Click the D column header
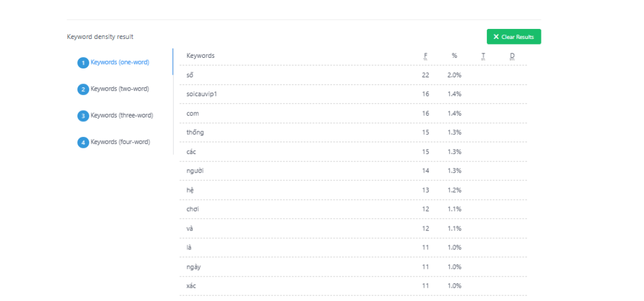This screenshot has width=644, height=301. (512, 56)
